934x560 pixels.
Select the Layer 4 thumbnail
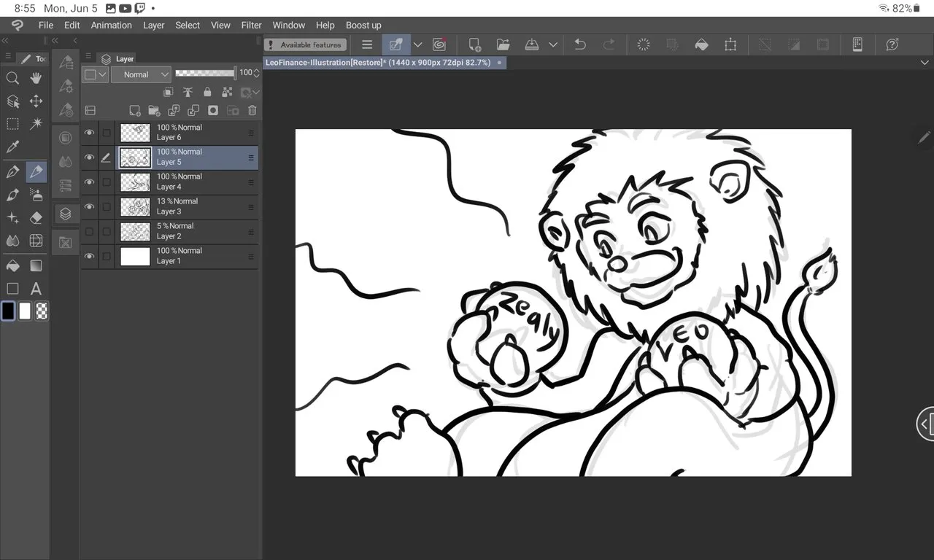tap(135, 182)
